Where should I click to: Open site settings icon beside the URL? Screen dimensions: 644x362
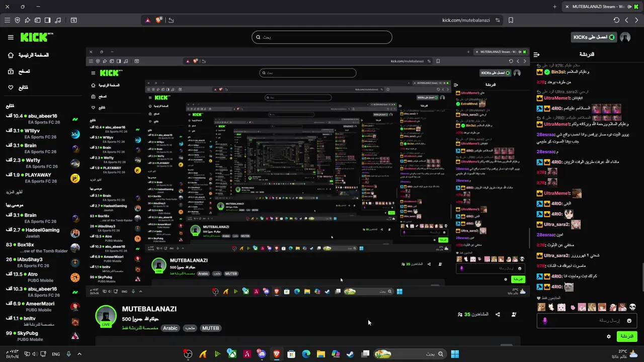498,20
